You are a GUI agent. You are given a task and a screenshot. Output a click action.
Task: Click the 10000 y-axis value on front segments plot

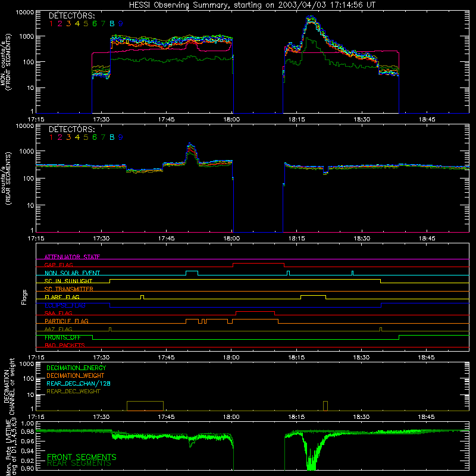pyautogui.click(x=25, y=12)
